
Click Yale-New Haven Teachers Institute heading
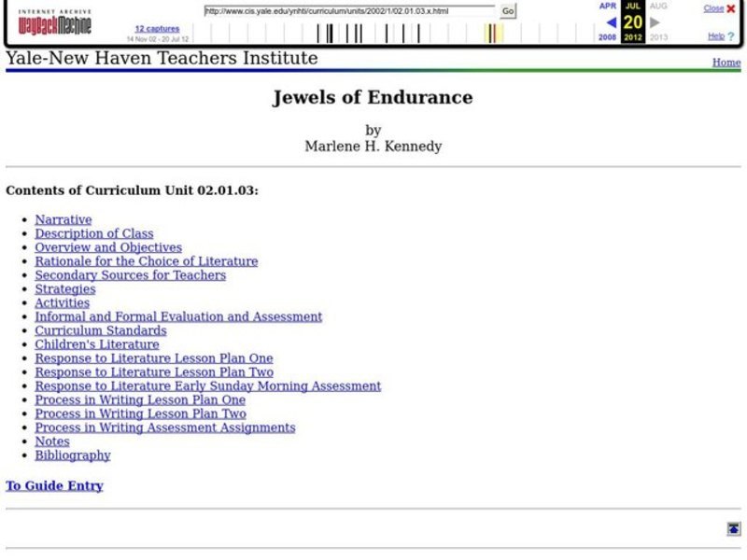pyautogui.click(x=162, y=58)
